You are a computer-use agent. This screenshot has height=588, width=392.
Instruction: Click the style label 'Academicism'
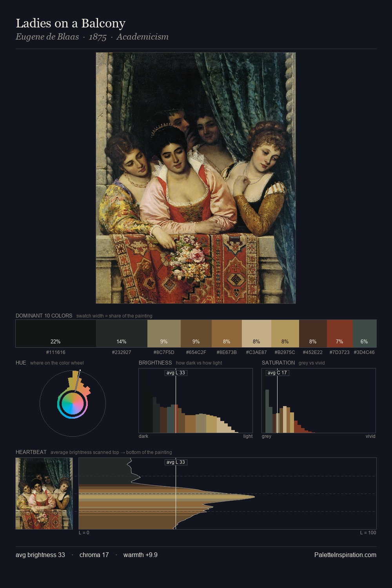click(142, 37)
